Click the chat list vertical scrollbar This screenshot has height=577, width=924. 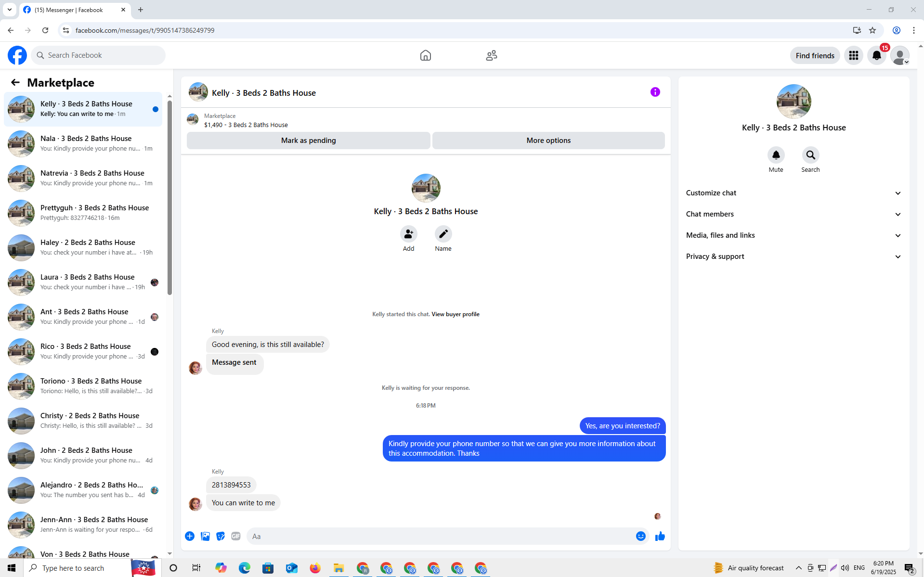pyautogui.click(x=169, y=197)
